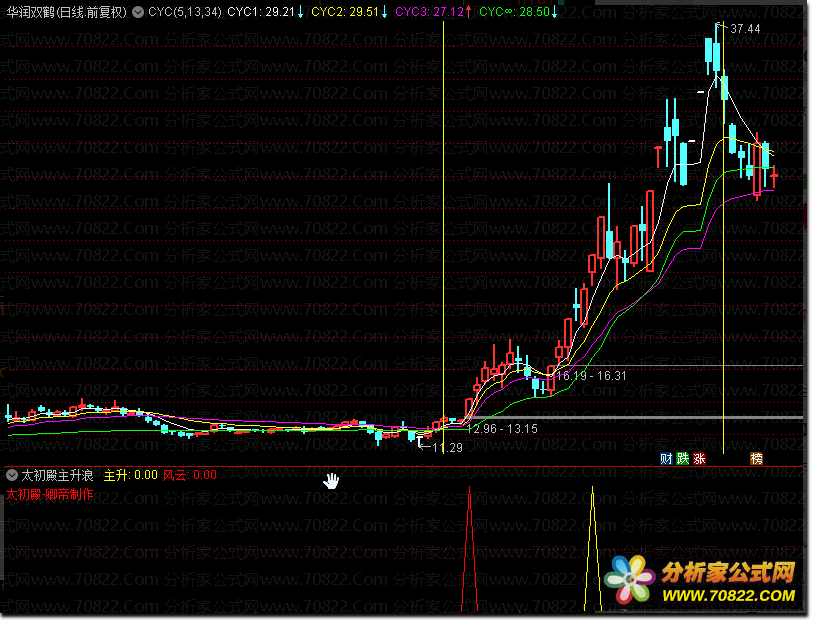The width and height of the screenshot is (813, 621).
Task: Select the 16.19 - 16.31 gap label
Action: 592,376
